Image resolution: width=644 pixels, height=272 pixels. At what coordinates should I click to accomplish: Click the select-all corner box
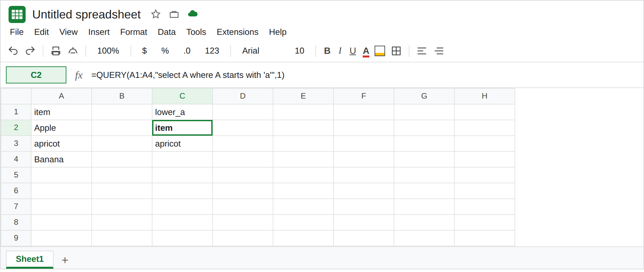click(x=16, y=96)
